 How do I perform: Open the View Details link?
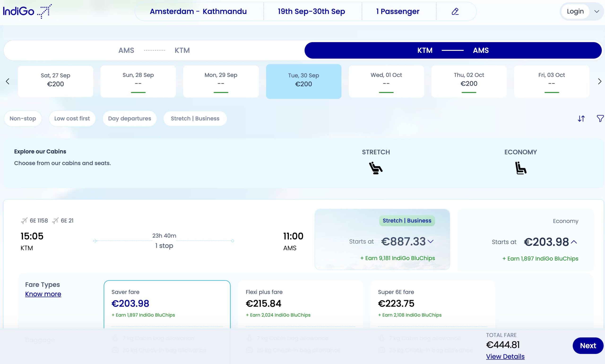tap(505, 356)
